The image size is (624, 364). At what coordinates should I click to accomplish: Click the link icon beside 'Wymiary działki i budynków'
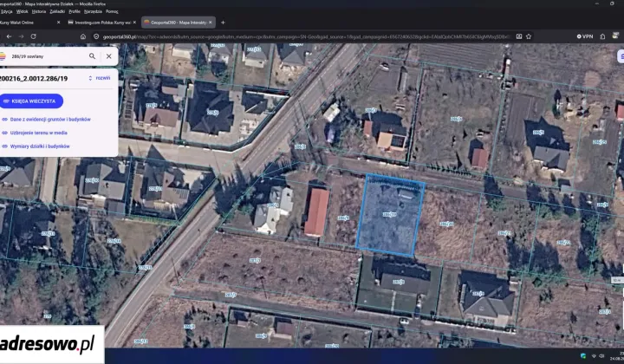tap(5, 146)
